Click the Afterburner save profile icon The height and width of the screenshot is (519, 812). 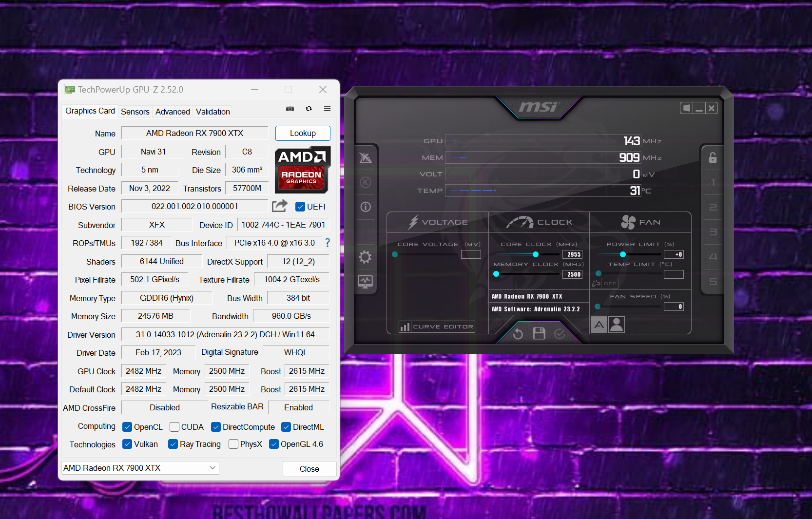click(539, 333)
